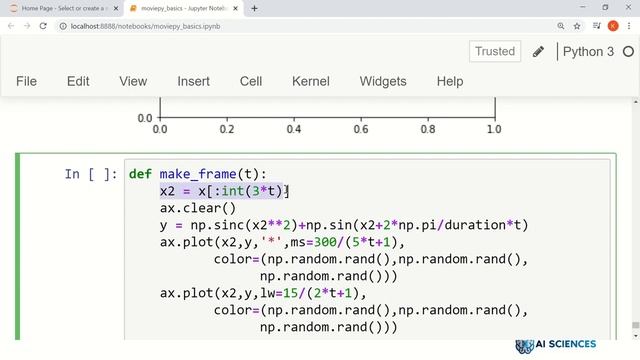Screen dimensions: 640x360
Task: Minimize the browser window
Action: pos(582,7)
